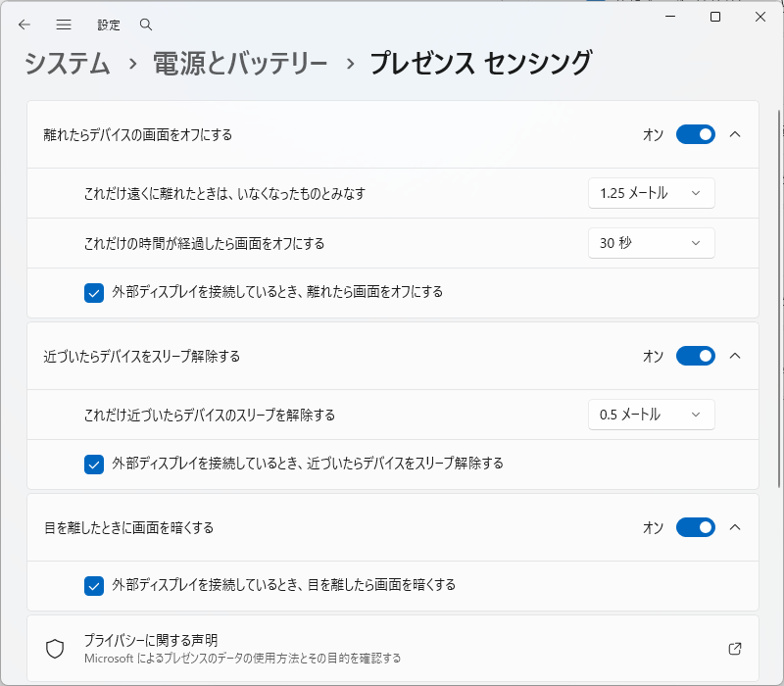Turn off 目を離したときに画面を暗くする

click(696, 527)
